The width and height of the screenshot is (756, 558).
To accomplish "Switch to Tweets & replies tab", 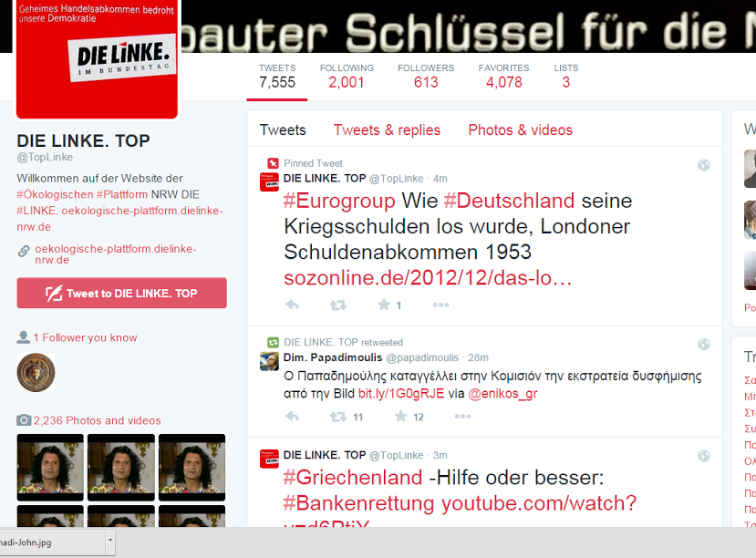I will coord(387,130).
